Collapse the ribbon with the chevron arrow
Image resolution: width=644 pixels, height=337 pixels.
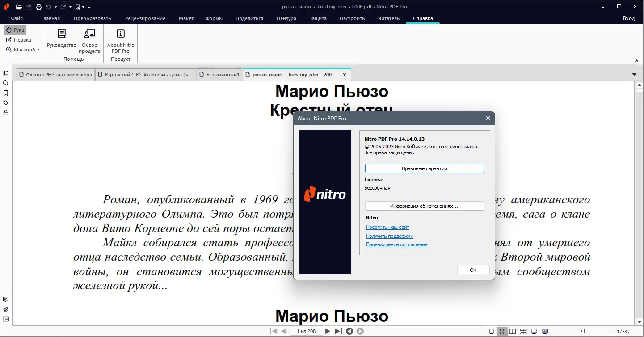point(636,60)
